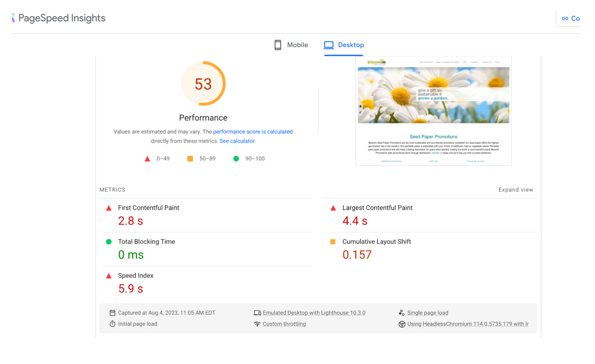Click Expand view in the metrics section
The width and height of the screenshot is (595, 364).
[x=516, y=190]
